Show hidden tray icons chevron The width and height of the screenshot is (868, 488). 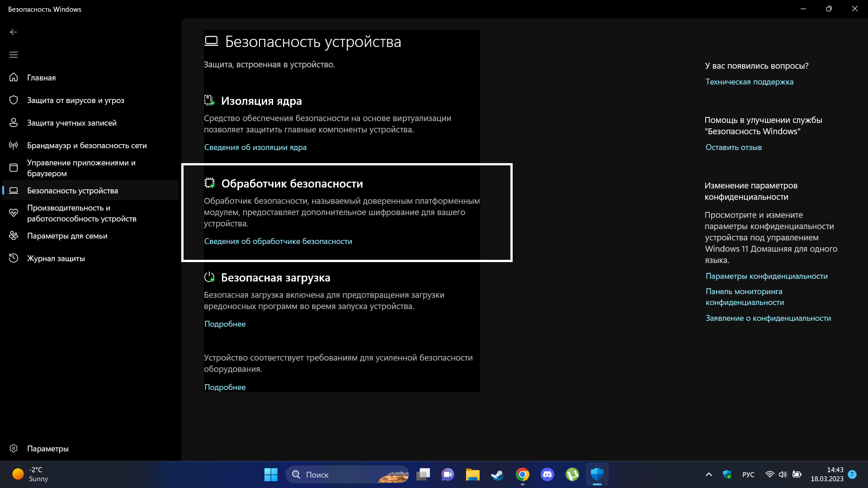tap(709, 474)
